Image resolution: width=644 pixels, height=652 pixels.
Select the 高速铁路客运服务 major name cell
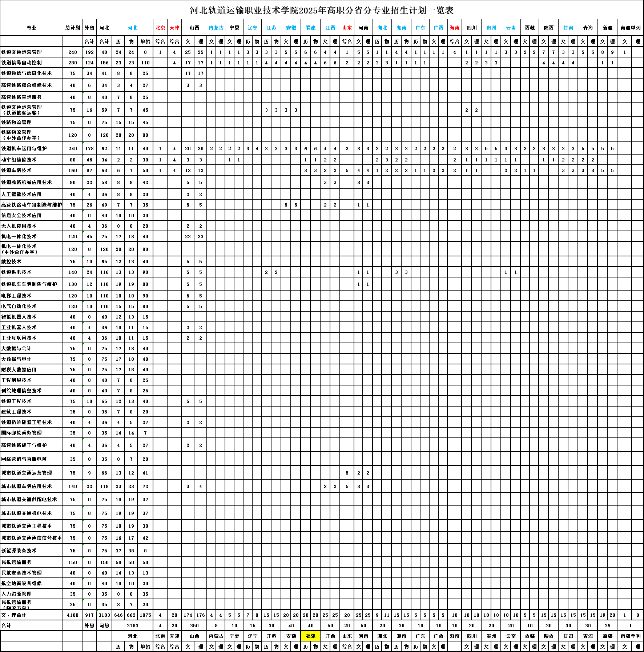click(22, 97)
